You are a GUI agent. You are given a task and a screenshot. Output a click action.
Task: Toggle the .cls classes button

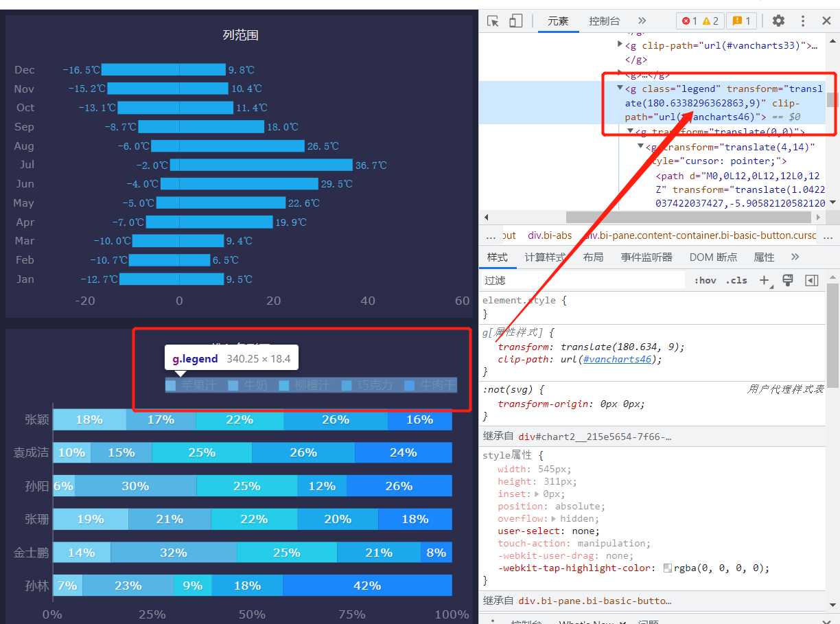(736, 280)
